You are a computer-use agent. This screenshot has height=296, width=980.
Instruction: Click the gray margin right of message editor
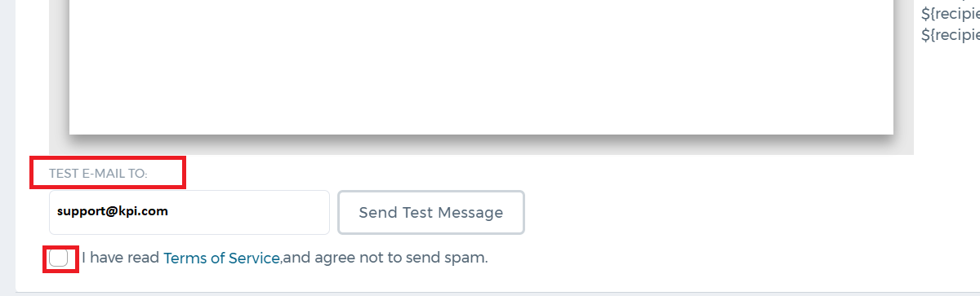pos(903,73)
